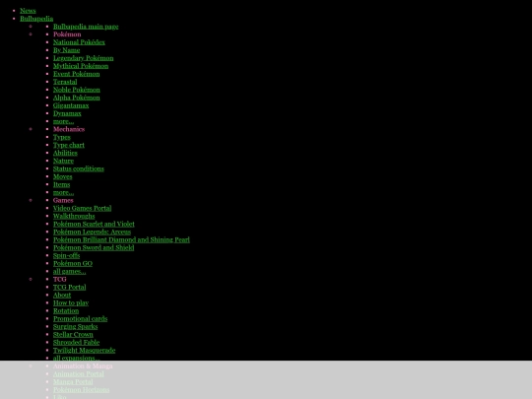Click the all expansions... link

click(77, 358)
